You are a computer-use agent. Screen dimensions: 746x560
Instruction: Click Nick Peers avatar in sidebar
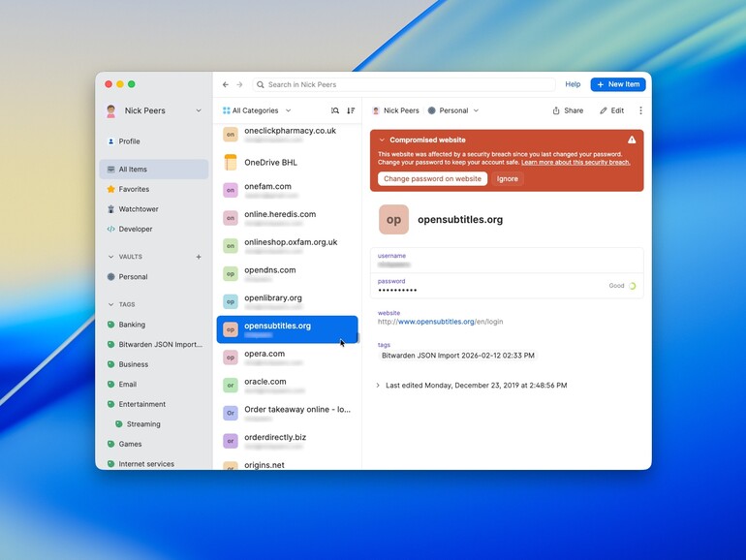[x=111, y=110]
